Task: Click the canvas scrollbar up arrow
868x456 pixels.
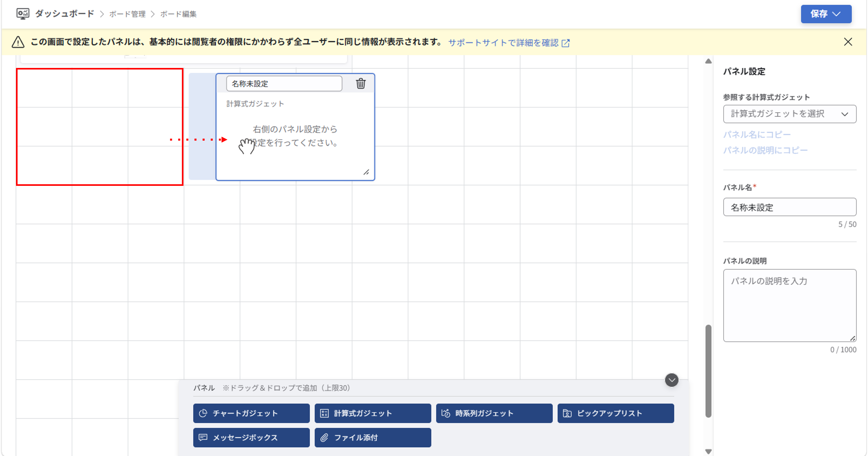Action: click(x=708, y=61)
